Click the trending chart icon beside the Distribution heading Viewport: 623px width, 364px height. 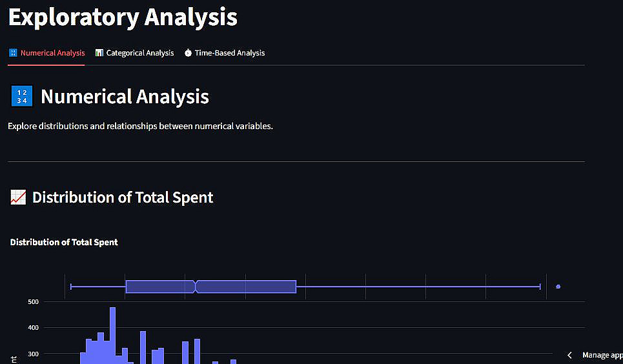(18, 197)
